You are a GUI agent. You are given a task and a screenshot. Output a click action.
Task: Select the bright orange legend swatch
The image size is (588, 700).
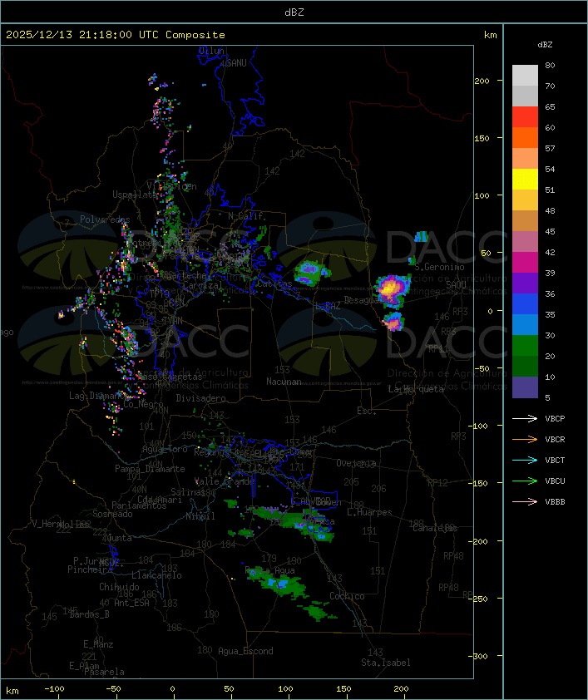[525, 137]
